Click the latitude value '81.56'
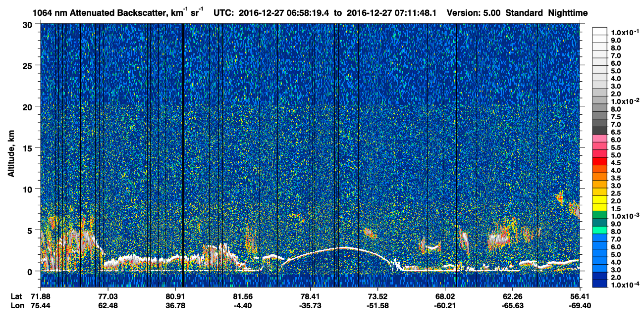Screen dimensions: 644x330 [243, 296]
